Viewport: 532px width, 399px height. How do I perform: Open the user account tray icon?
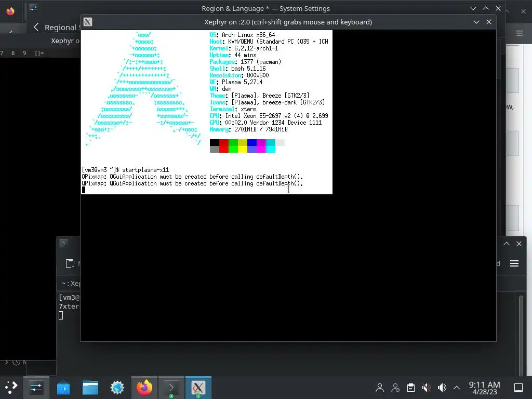pyautogui.click(x=380, y=388)
